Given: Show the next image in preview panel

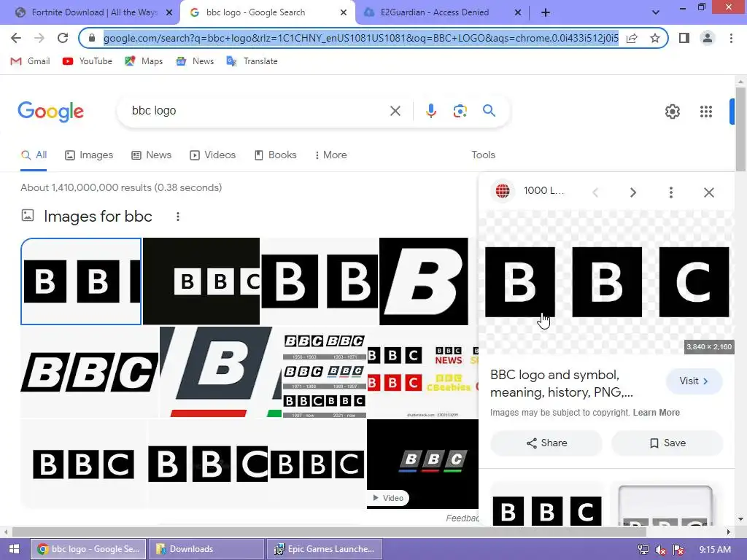Looking at the screenshot, I should click(632, 192).
